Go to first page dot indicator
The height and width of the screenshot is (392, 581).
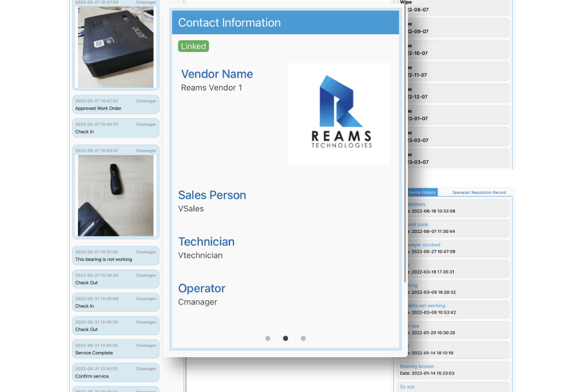(268, 338)
